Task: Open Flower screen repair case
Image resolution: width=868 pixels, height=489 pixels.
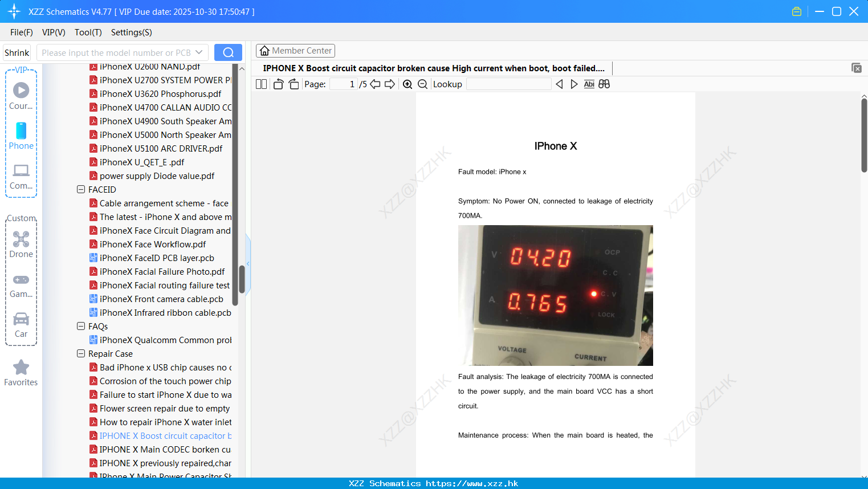Action: point(165,408)
